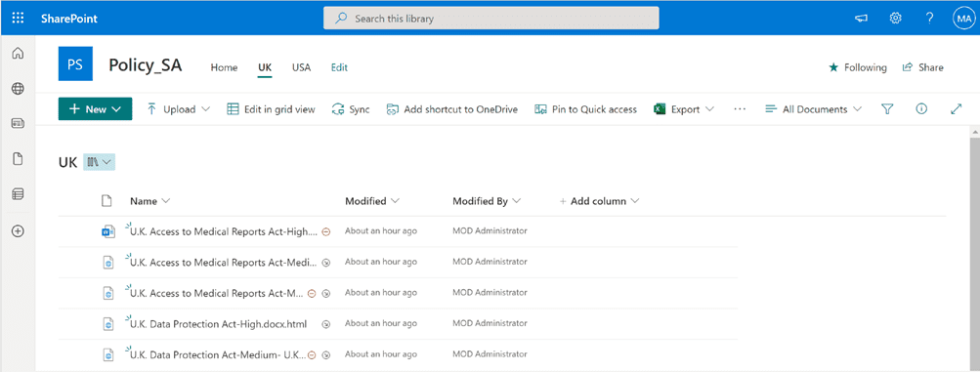Open My files page icon

click(19, 159)
